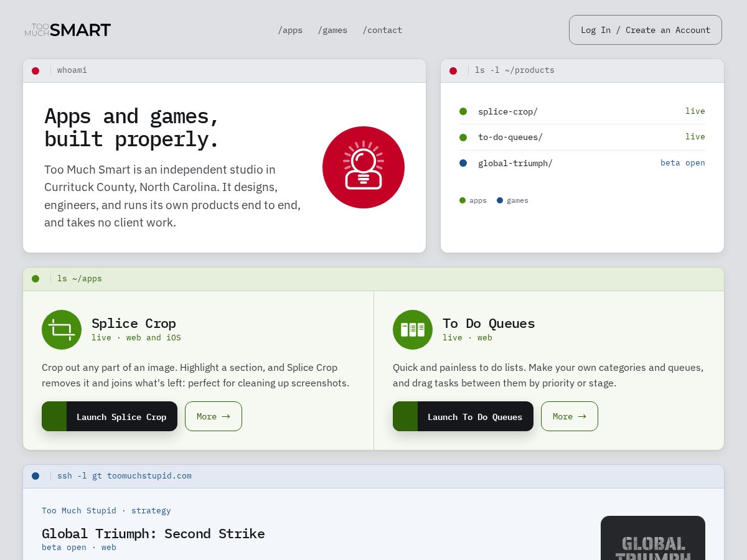Click the 'ssh -l gt toomuchstupid.com' title

pyautogui.click(x=125, y=476)
